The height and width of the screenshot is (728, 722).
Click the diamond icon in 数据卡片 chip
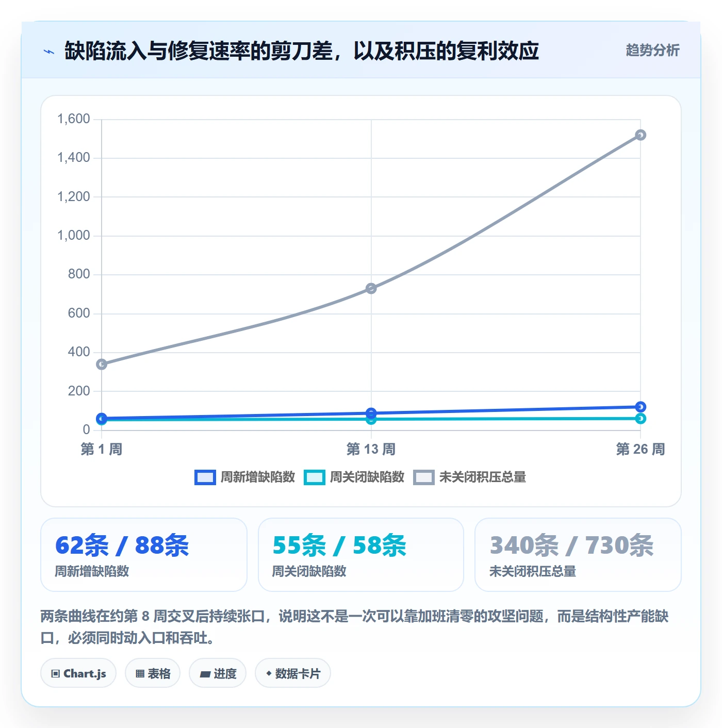(269, 673)
